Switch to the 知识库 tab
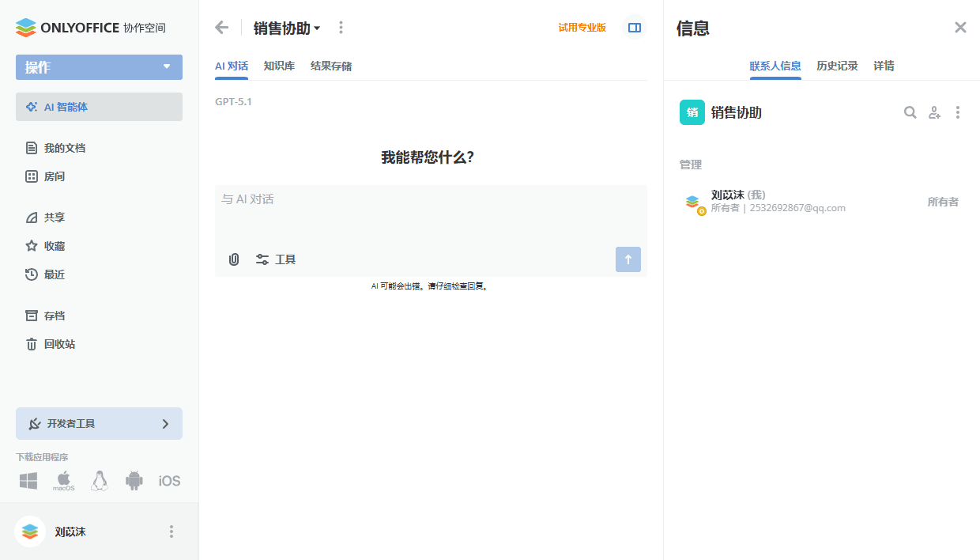The height and width of the screenshot is (560, 980). click(x=278, y=66)
